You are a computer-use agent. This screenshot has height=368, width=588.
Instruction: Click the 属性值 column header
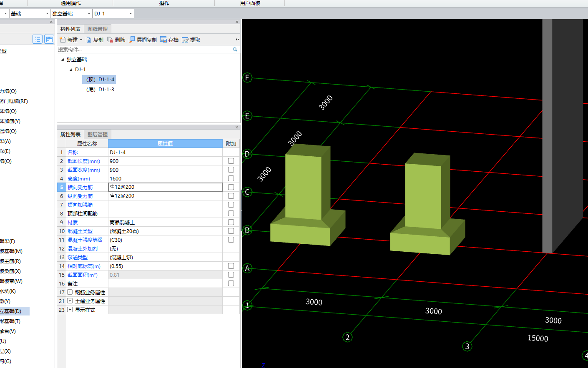pyautogui.click(x=165, y=143)
